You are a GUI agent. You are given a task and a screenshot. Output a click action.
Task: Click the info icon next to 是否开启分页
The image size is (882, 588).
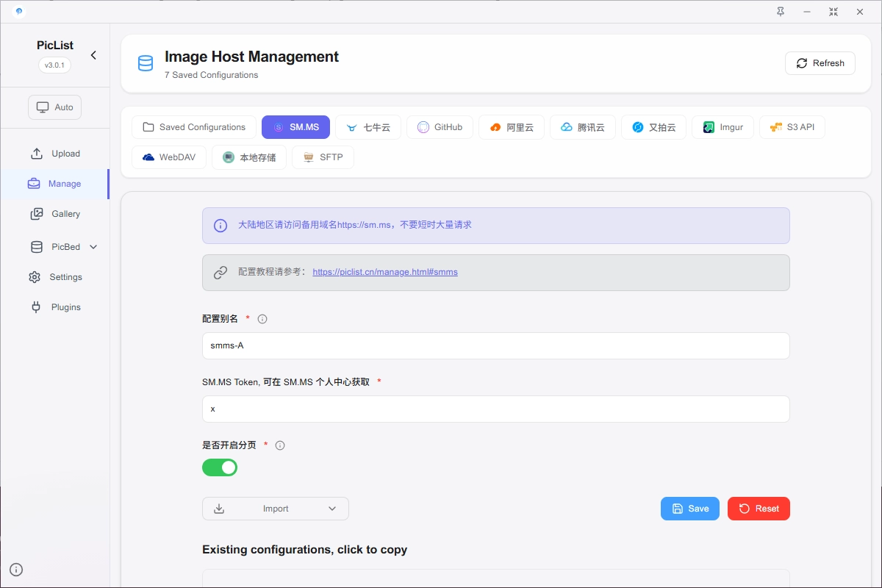(280, 445)
